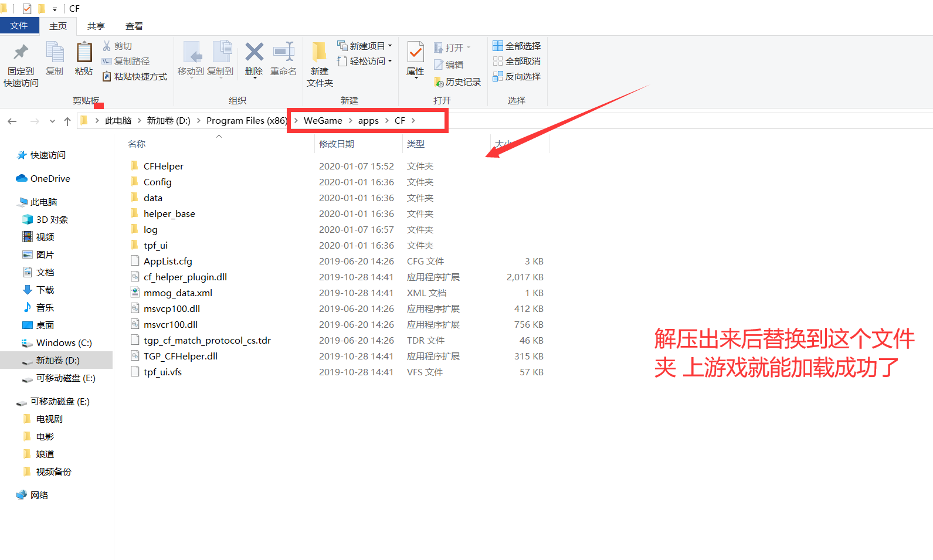Screen dimensions: 933x560
Task: Select TGP_CFHelper.dll file
Action: pyautogui.click(x=181, y=357)
